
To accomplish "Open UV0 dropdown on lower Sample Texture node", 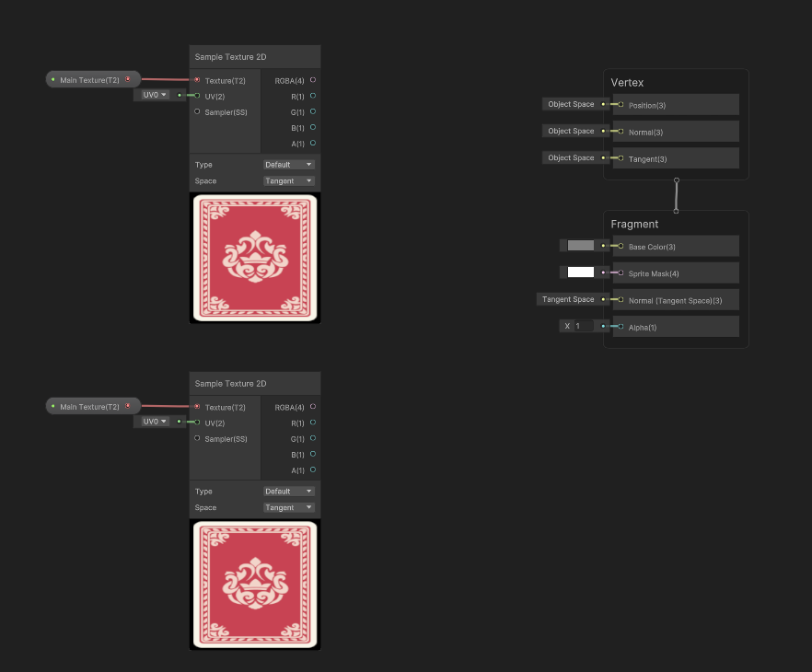I will [154, 422].
